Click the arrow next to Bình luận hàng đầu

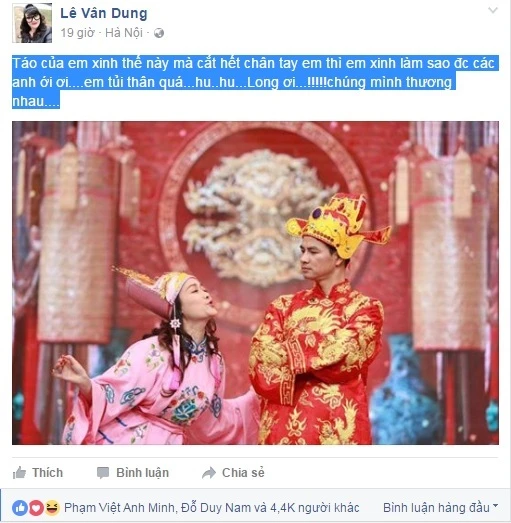pyautogui.click(x=495, y=506)
